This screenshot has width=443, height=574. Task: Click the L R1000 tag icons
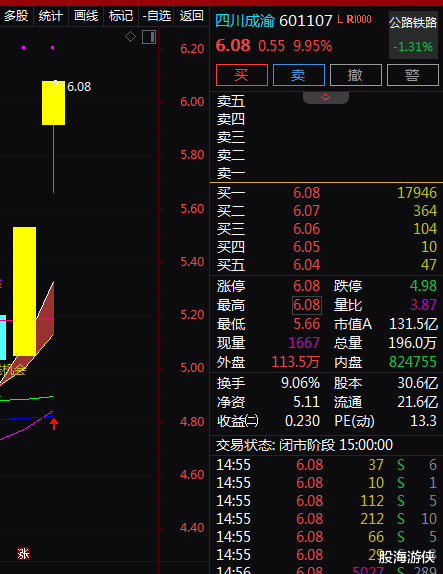[x=354, y=19]
